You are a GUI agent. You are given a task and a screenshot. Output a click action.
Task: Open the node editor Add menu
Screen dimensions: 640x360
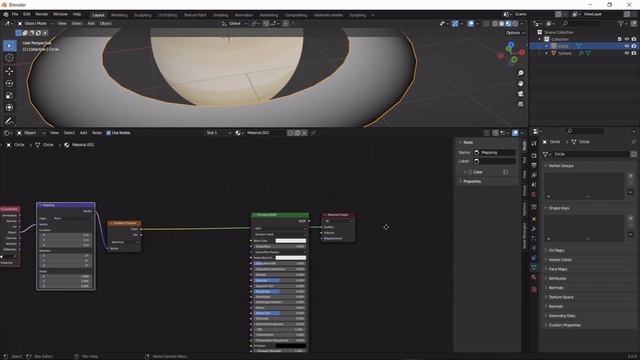pyautogui.click(x=83, y=133)
